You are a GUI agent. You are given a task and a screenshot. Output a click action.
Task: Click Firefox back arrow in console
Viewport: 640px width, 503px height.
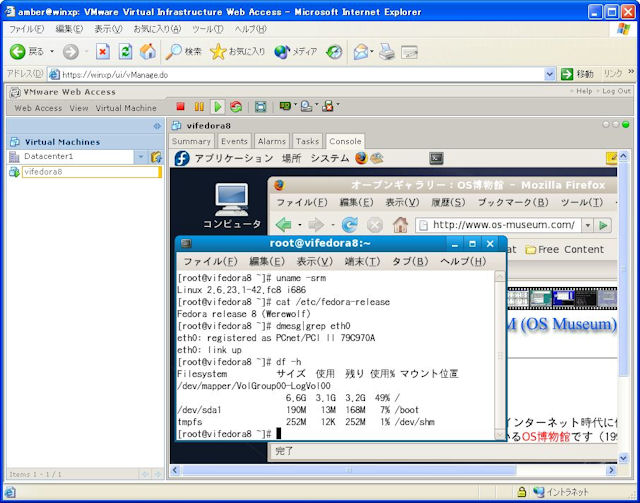284,225
